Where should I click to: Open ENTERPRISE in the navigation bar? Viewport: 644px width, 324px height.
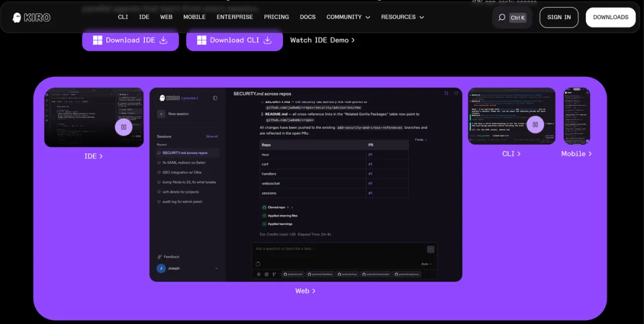pyautogui.click(x=234, y=17)
